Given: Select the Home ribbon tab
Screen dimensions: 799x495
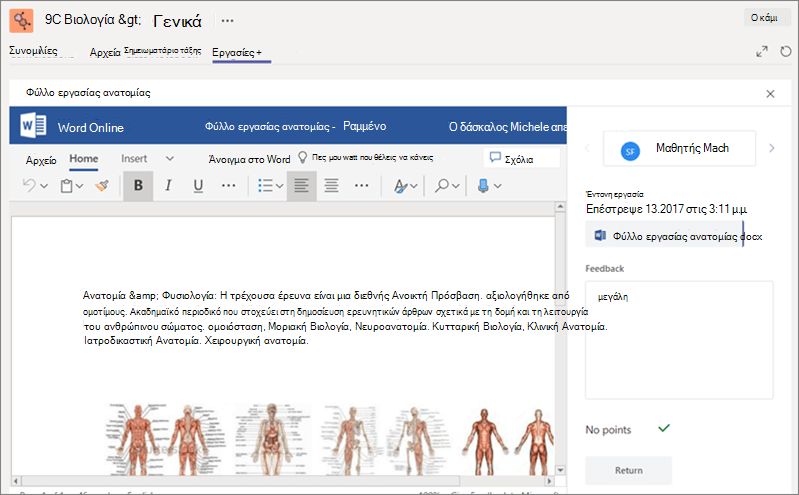Looking at the screenshot, I should coord(84,159).
